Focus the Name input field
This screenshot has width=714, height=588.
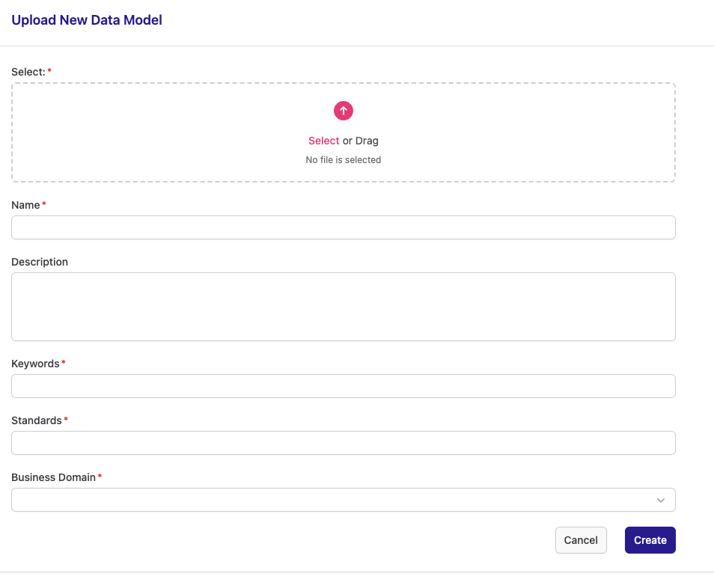[x=344, y=227]
